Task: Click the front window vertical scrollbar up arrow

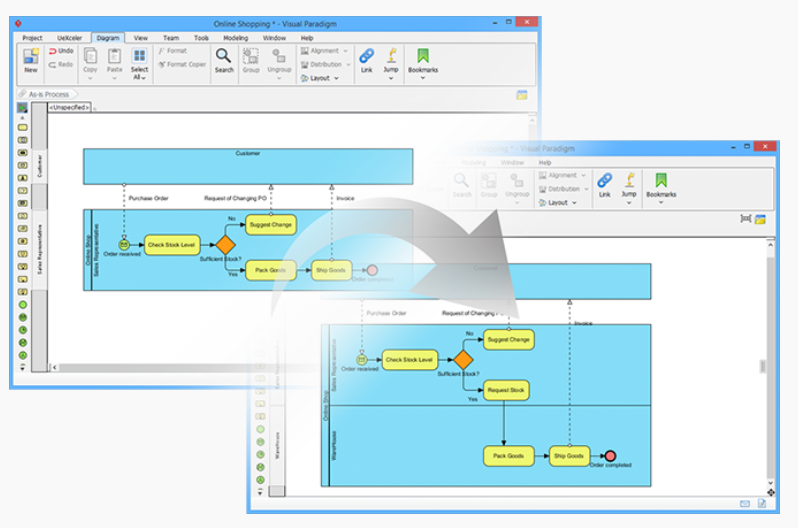Action: (771, 245)
